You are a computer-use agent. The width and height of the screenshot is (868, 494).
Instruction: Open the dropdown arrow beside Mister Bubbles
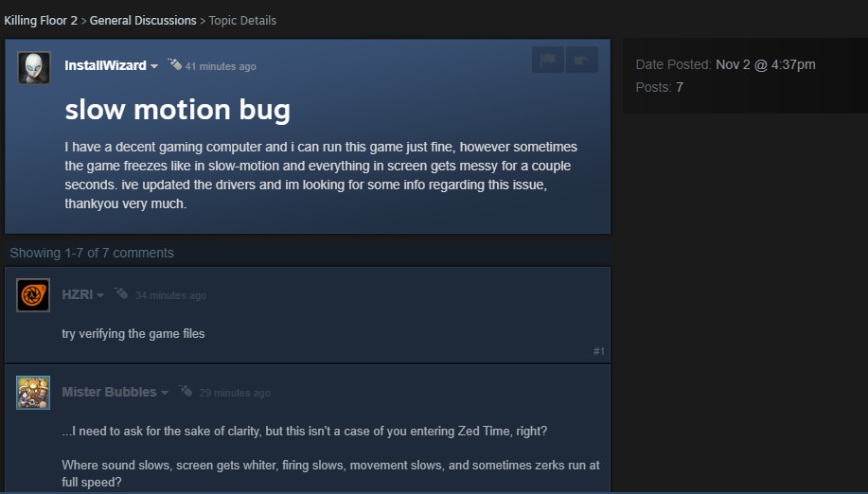[165, 393]
